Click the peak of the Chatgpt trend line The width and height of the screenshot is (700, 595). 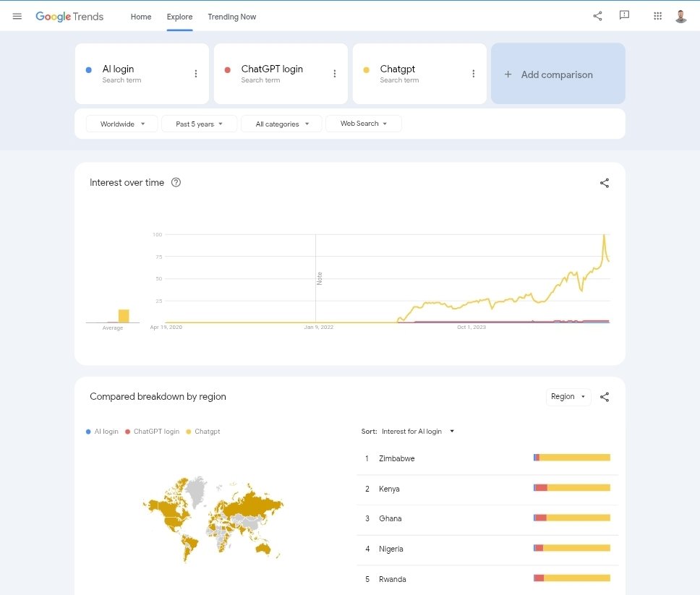(604, 235)
